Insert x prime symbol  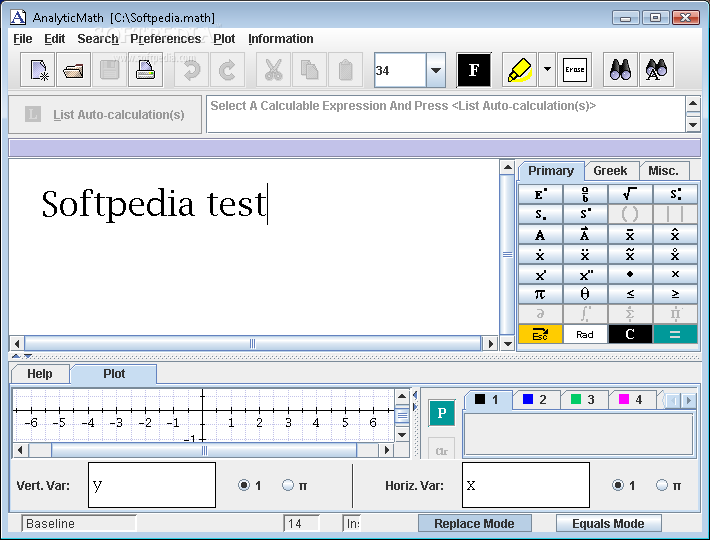click(x=540, y=274)
